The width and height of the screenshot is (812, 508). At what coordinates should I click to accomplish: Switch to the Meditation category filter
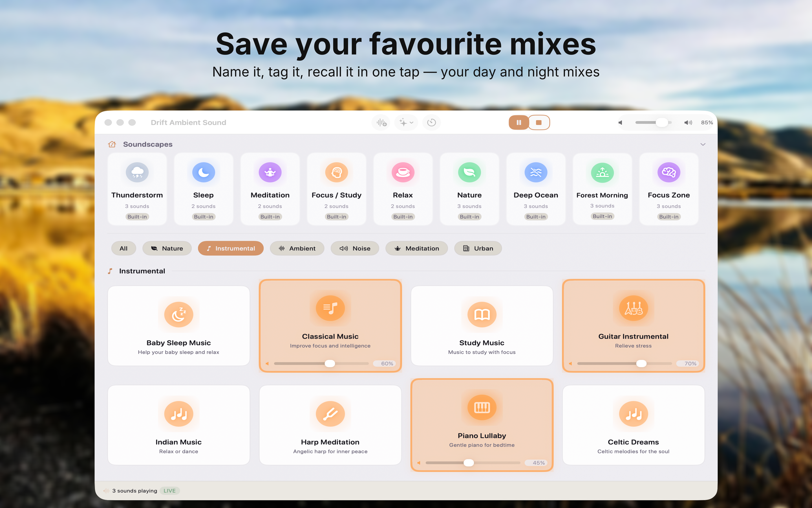(416, 248)
